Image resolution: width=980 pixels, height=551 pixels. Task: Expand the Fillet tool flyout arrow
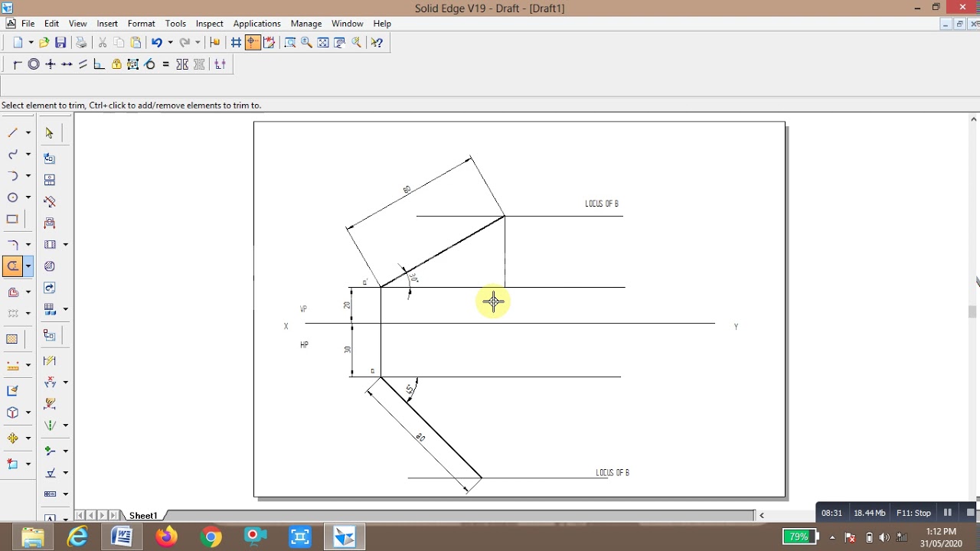[x=28, y=245]
